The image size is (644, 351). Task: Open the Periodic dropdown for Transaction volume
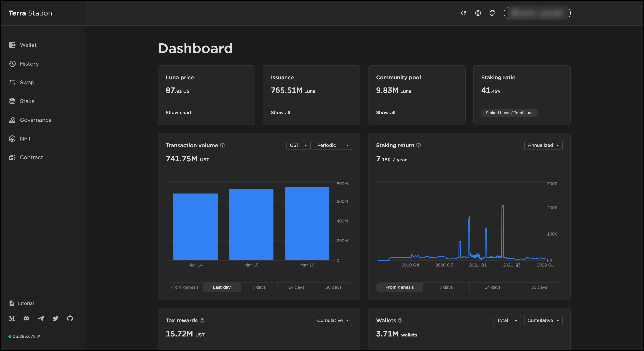pyautogui.click(x=333, y=145)
